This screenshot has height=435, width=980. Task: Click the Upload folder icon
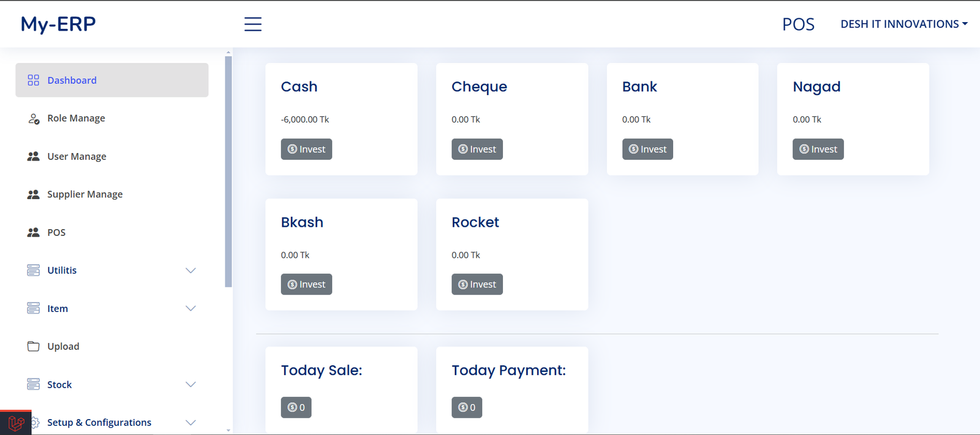pyautogui.click(x=33, y=346)
